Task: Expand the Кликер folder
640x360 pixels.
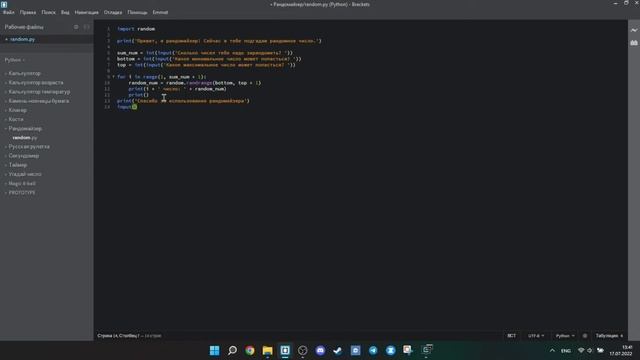Action: tap(18, 110)
